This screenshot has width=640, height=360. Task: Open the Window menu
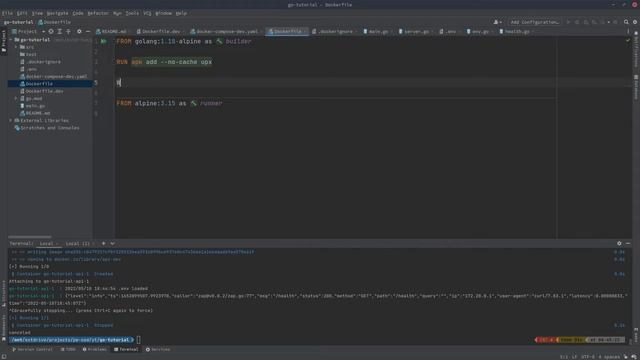[x=163, y=13]
